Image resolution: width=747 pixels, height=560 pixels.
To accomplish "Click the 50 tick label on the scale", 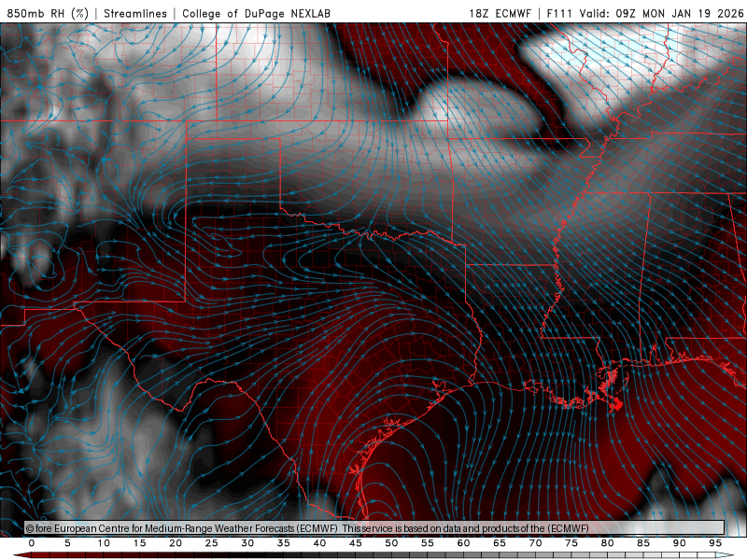I will pyautogui.click(x=391, y=543).
